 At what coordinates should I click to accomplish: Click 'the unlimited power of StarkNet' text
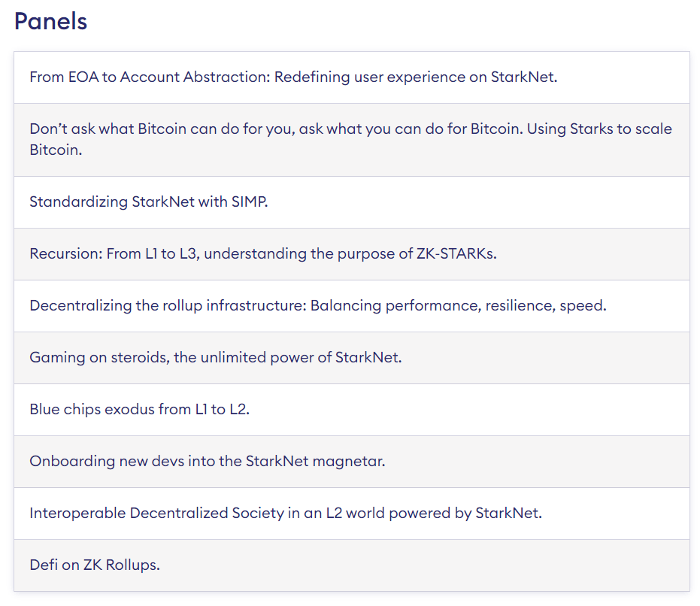[288, 357]
